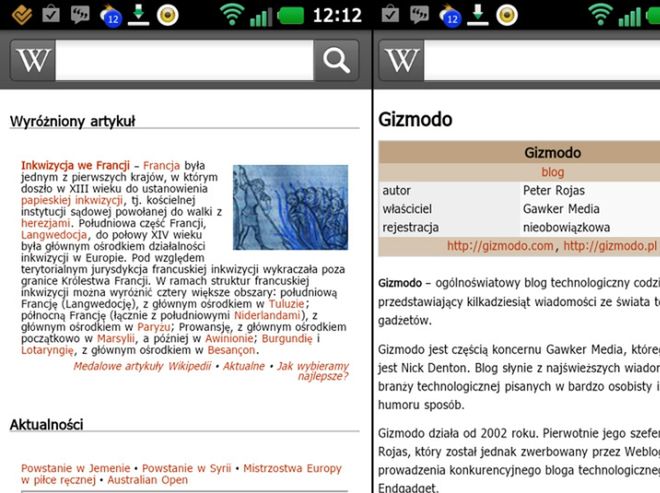Follow the Besançon link
The width and height of the screenshot is (660, 493).
point(231,350)
